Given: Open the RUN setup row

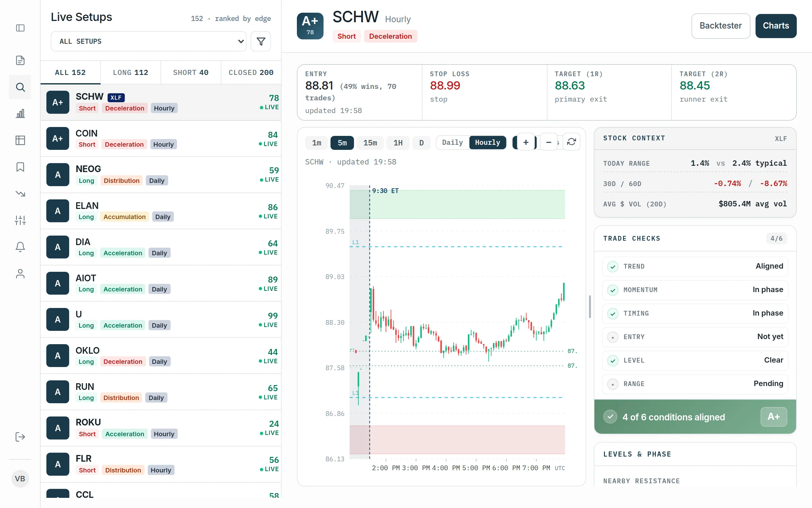Looking at the screenshot, I should [x=161, y=392].
